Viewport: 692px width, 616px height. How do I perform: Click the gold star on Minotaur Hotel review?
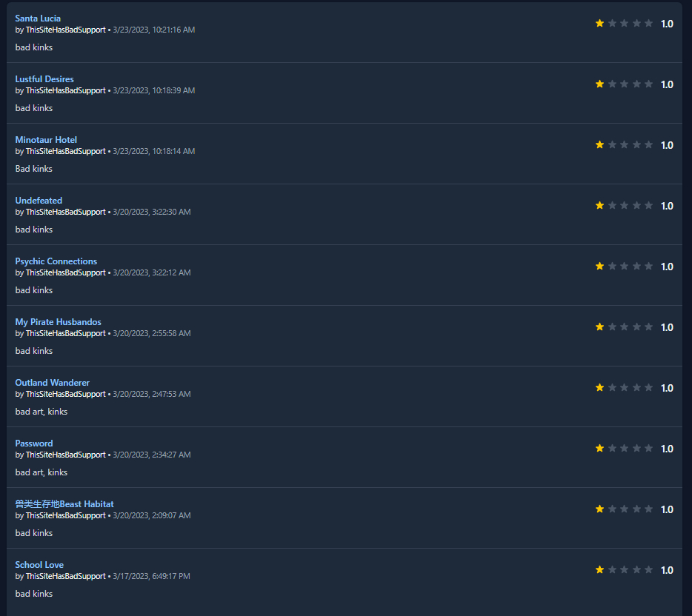(x=599, y=144)
